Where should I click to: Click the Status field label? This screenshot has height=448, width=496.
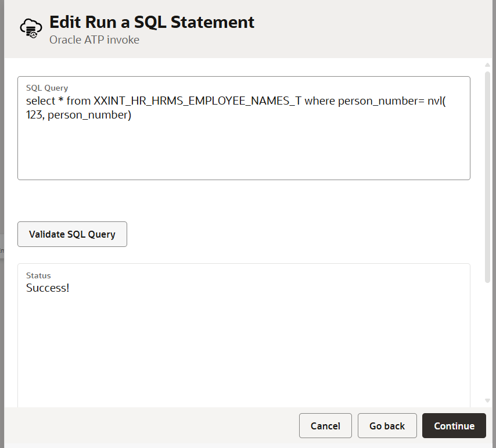(38, 275)
